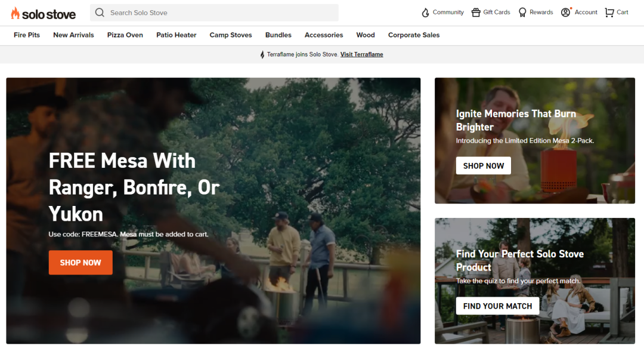Click the Account profile icon
Viewport: 644px width, 348px height.
[566, 13]
